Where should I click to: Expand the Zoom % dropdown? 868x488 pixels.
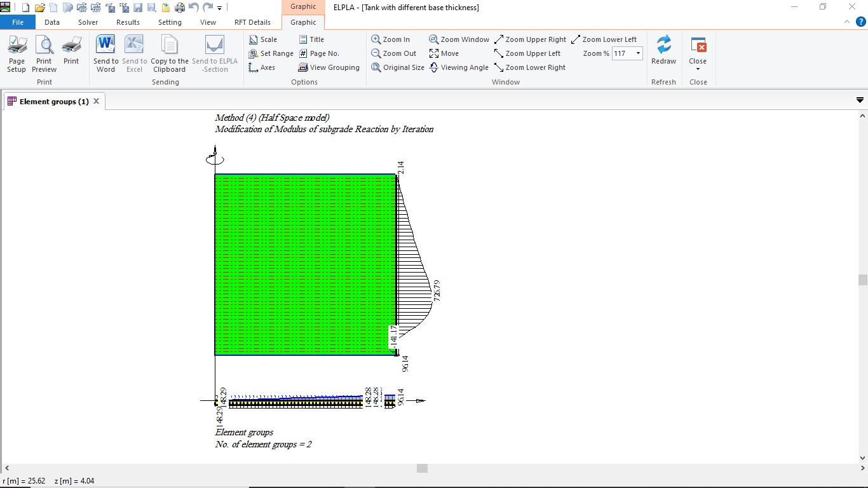click(637, 54)
